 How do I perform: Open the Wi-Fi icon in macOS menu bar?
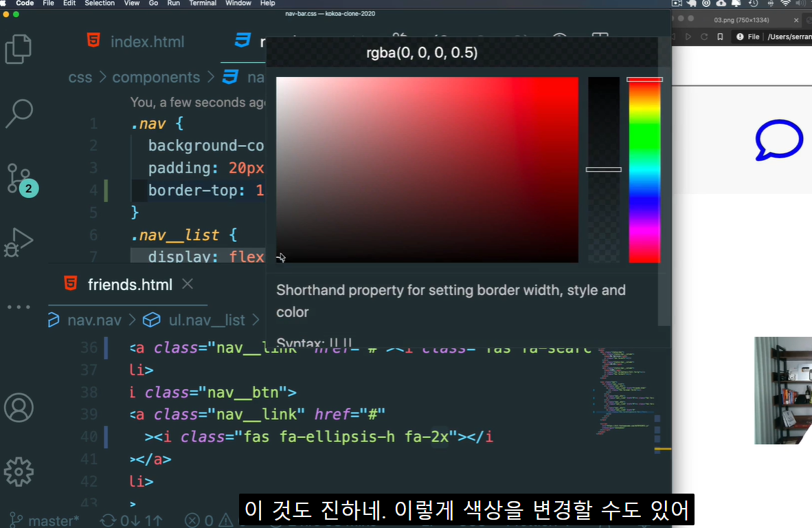pos(786,3)
